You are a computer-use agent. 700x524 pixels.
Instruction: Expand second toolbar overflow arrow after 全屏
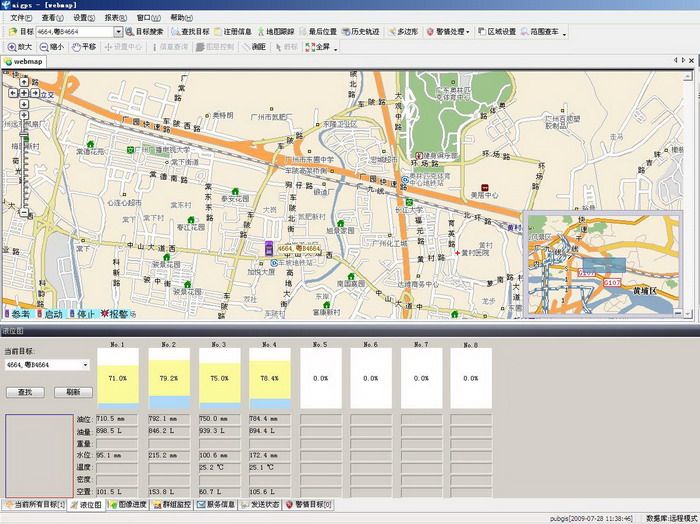[x=336, y=49]
